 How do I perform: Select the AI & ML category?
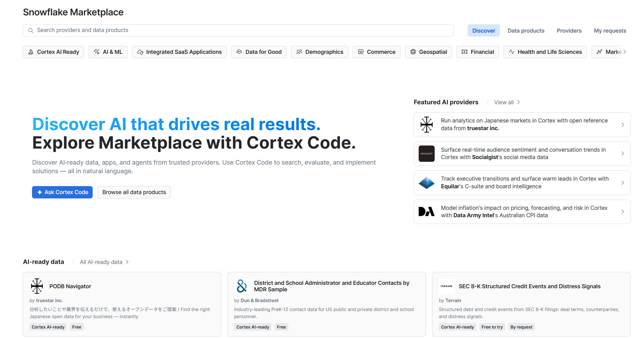click(x=108, y=52)
